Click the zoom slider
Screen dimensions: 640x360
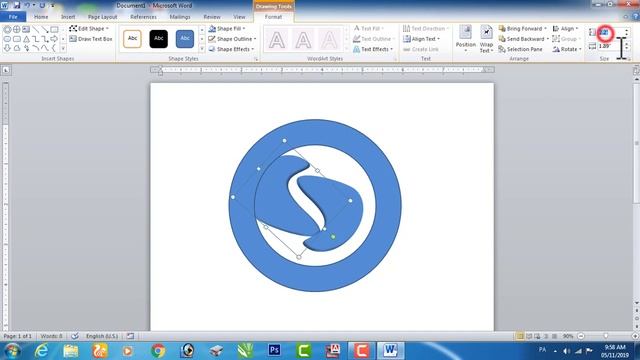[607, 336]
